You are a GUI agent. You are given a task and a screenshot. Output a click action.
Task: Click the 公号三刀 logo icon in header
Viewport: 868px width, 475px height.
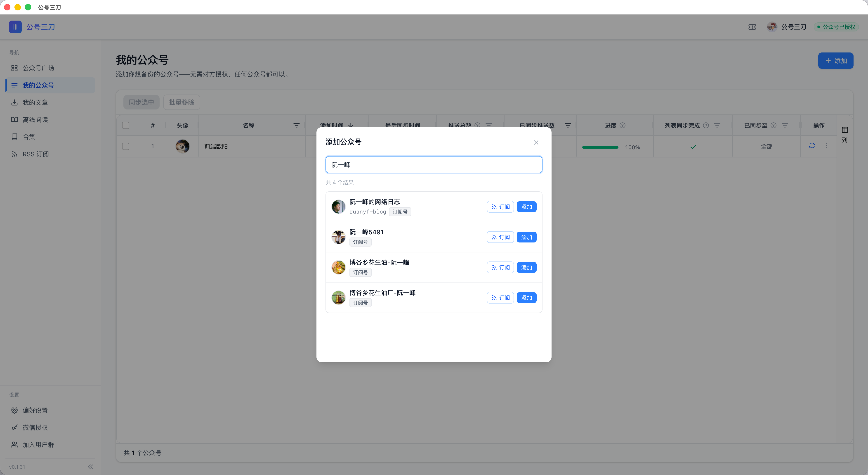15,27
